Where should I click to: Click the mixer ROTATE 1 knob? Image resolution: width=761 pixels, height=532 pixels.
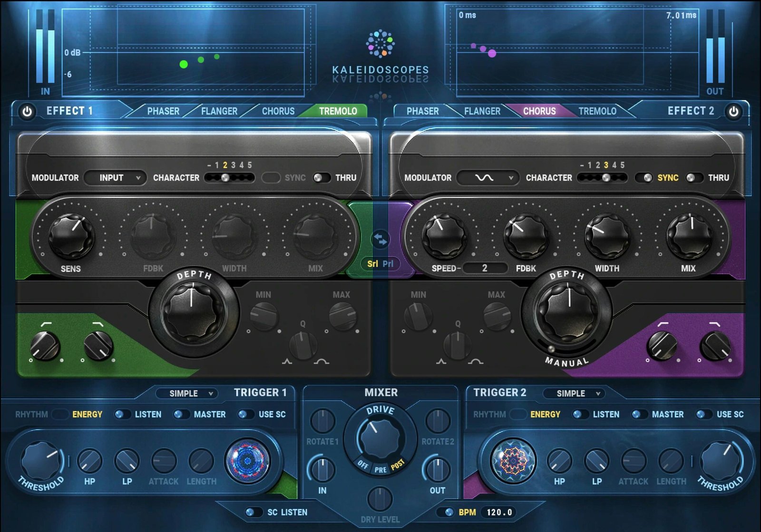pyautogui.click(x=322, y=421)
